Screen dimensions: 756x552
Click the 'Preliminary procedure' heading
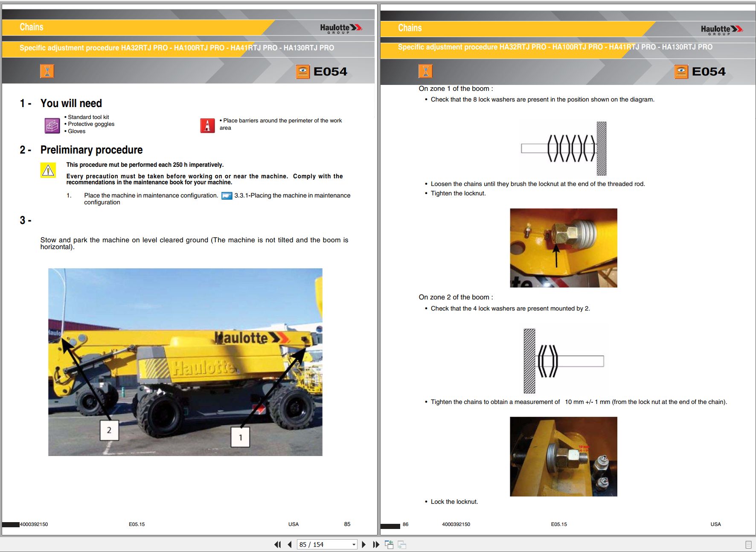(91, 150)
